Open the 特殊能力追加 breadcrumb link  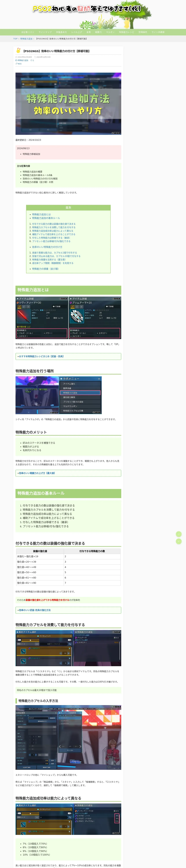[26, 39]
